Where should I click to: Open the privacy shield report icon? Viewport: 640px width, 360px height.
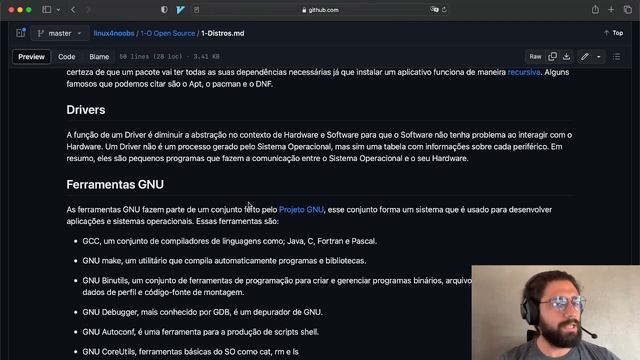click(164, 9)
